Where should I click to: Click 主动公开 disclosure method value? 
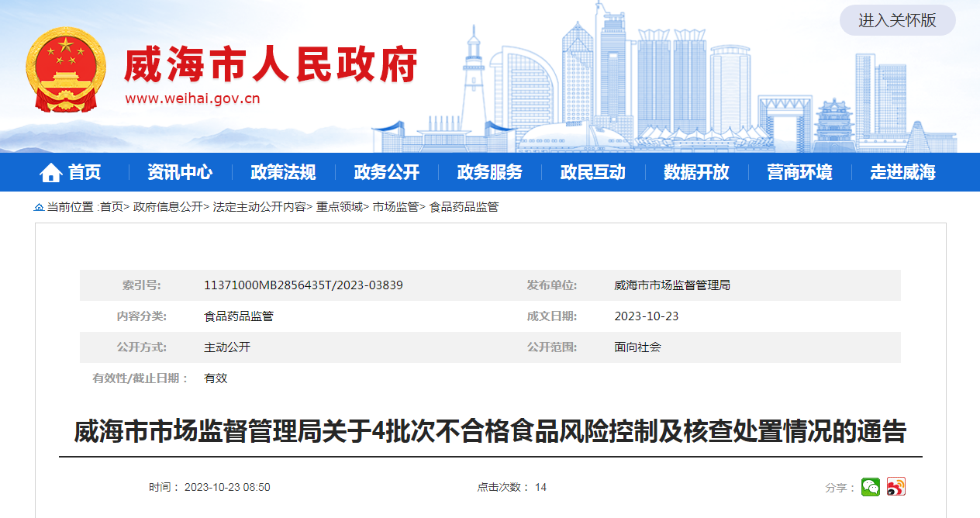(227, 347)
